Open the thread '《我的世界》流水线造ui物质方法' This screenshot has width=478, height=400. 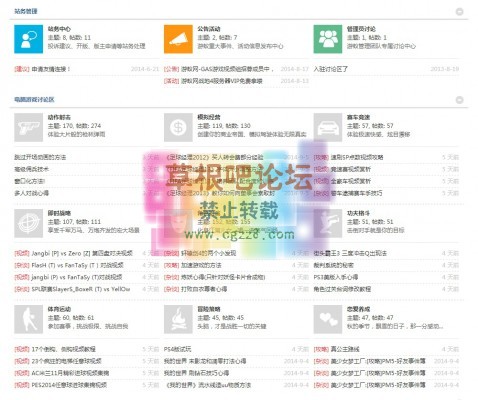coord(207,385)
